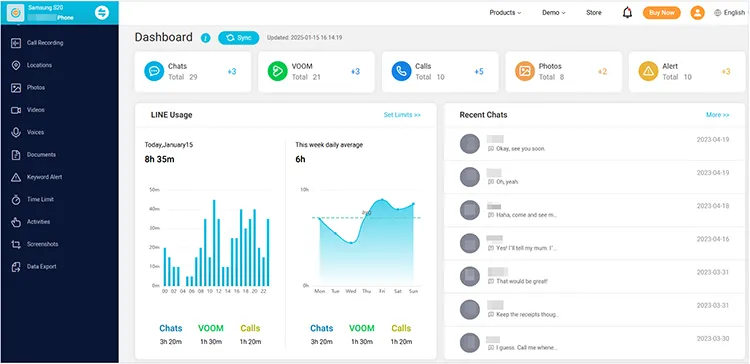Open the Chats total summary card
This screenshot has height=364, width=750.
193,72
